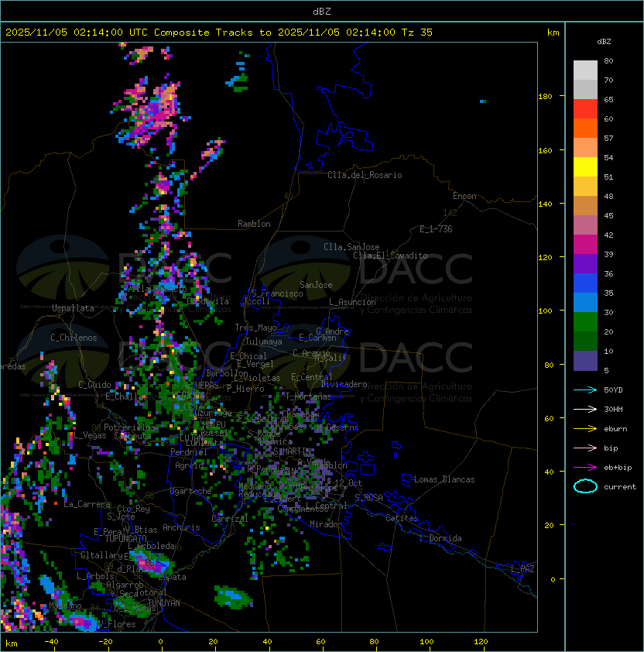
Task: Click the 'Catitas' map label
Action: (x=402, y=518)
